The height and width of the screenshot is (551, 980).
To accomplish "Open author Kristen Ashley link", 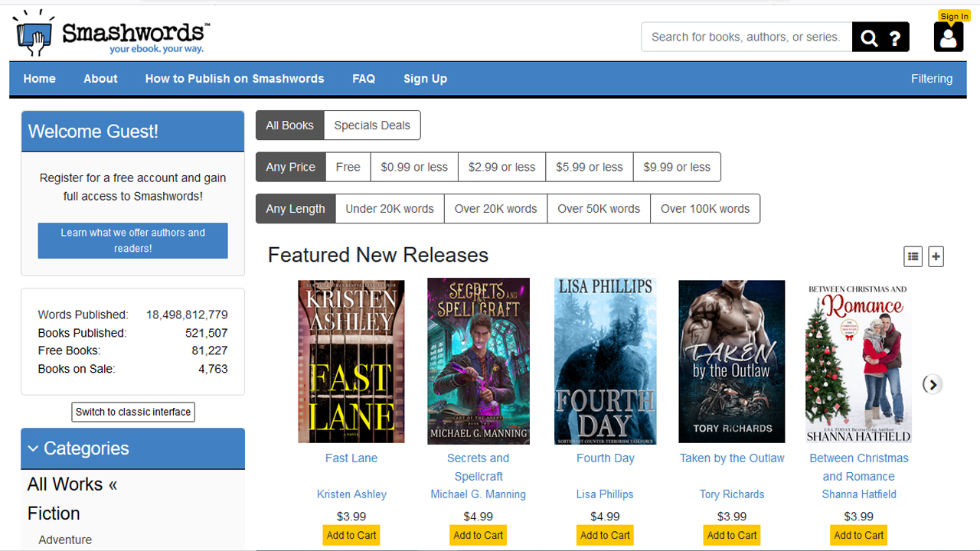I will coord(351,494).
